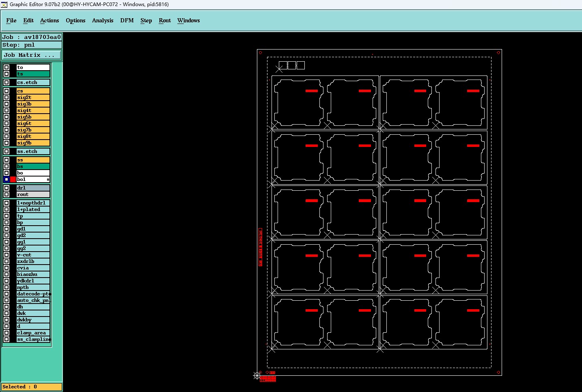The width and height of the screenshot is (582, 392).
Task: Click the small indicator icon on bo1 row
Action: [x=48, y=179]
